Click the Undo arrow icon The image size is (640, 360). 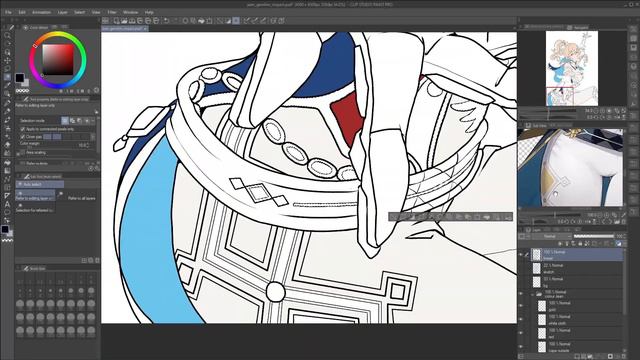coord(166,20)
